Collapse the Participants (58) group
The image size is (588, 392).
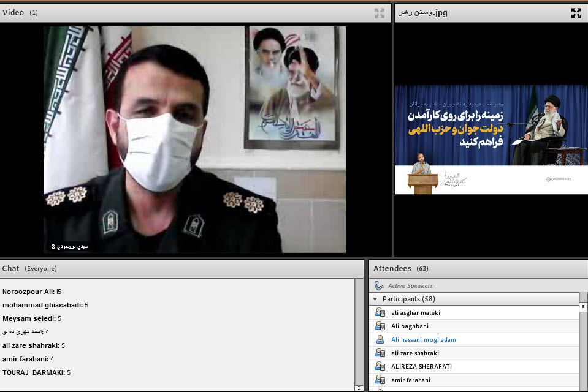375,299
